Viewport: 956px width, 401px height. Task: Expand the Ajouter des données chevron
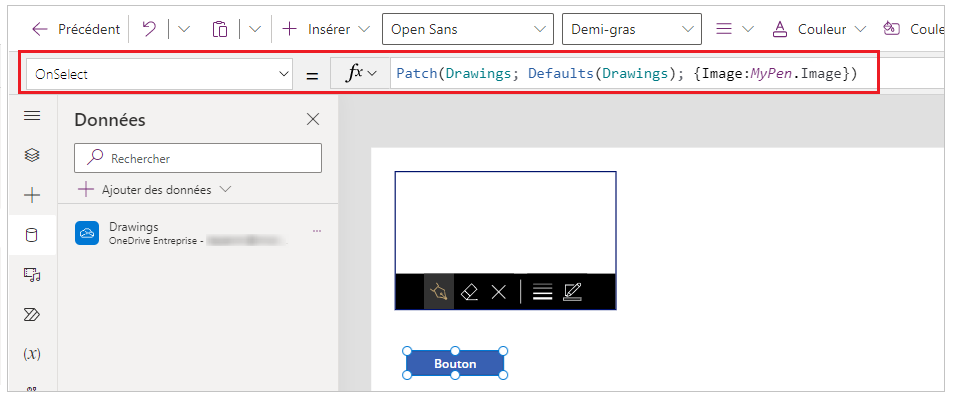click(225, 190)
